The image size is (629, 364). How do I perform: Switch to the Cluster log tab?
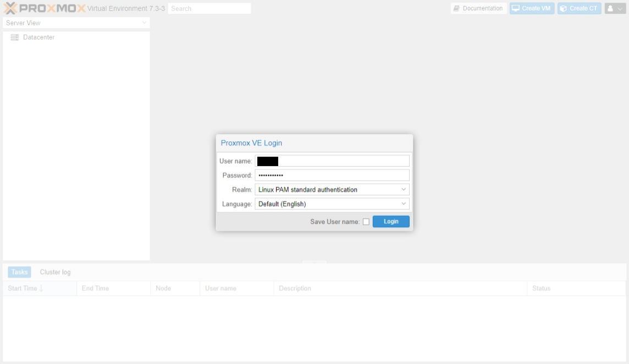coord(56,272)
